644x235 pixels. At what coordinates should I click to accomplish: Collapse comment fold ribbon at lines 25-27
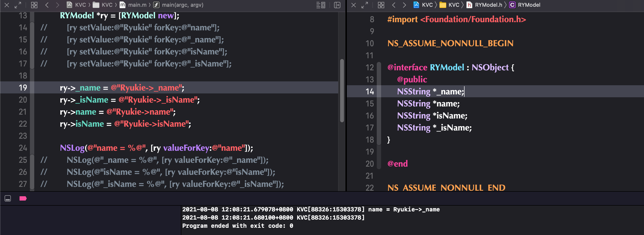[32, 172]
